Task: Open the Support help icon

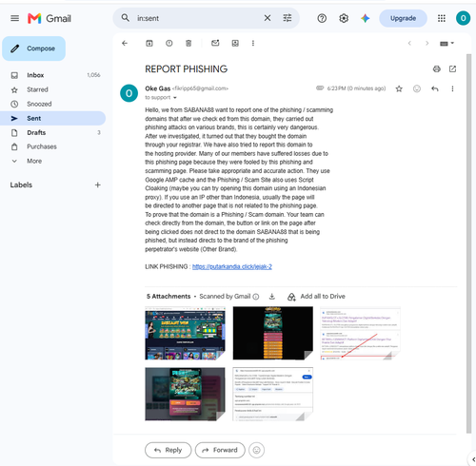Action: [x=322, y=18]
